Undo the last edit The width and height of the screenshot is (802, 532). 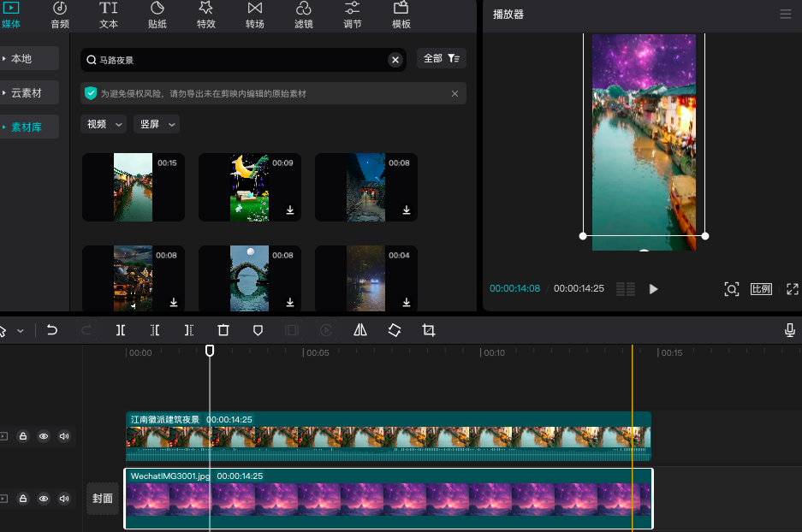51,330
